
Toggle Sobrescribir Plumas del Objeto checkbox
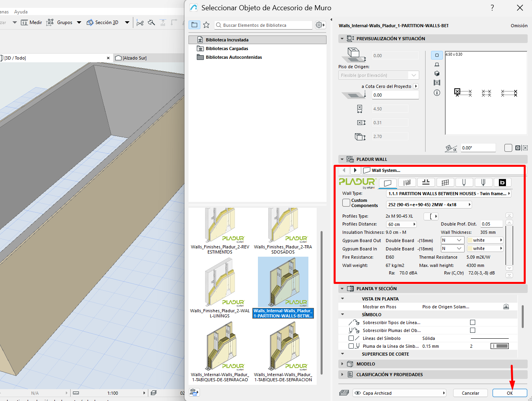[472, 330]
